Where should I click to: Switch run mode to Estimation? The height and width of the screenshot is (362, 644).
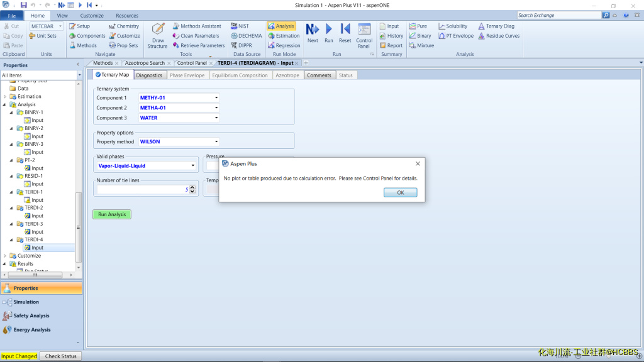[284, 36]
